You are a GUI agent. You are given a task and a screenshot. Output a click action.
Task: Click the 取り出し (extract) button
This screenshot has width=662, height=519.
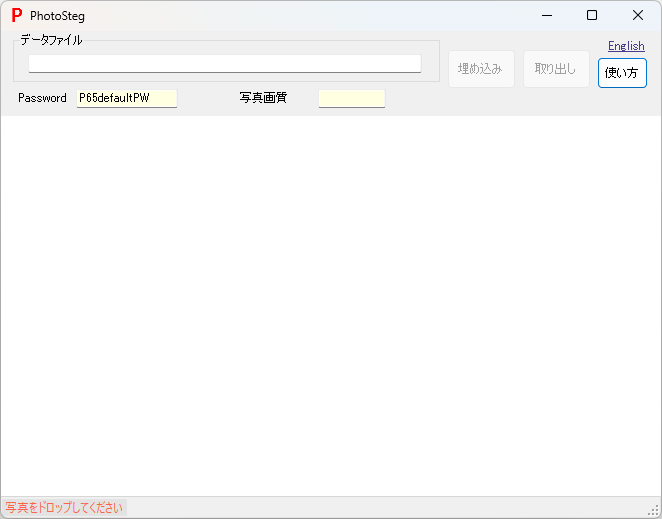tap(556, 69)
